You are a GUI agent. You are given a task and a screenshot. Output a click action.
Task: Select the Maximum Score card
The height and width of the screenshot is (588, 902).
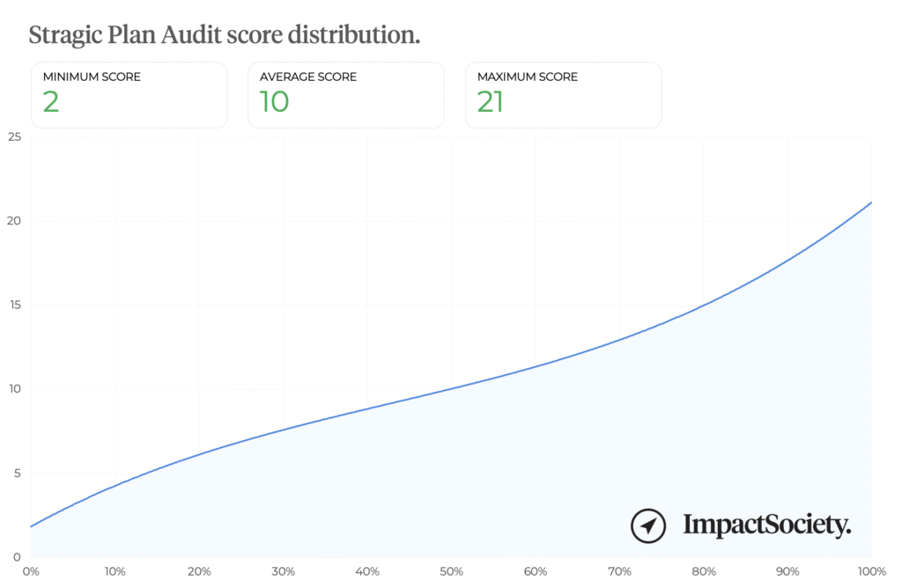(x=563, y=95)
